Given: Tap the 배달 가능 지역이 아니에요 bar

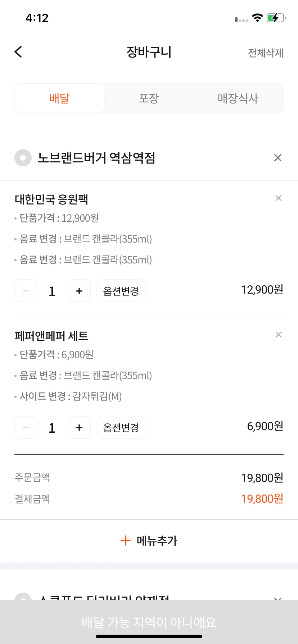Looking at the screenshot, I should [149, 622].
